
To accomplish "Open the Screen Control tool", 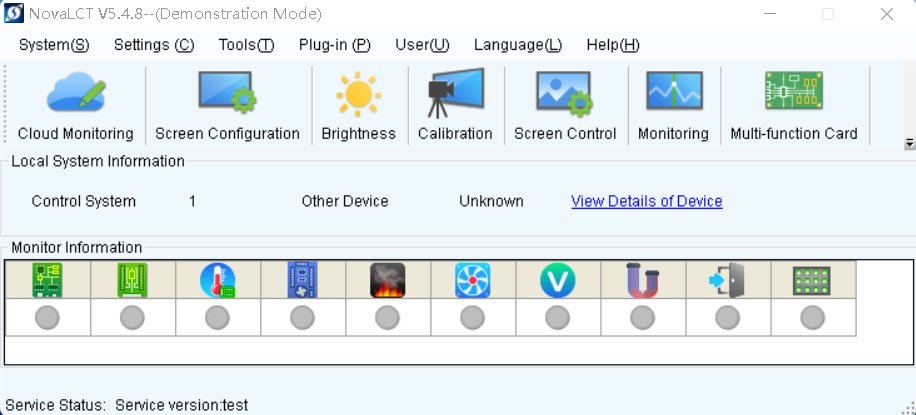I will point(565,106).
